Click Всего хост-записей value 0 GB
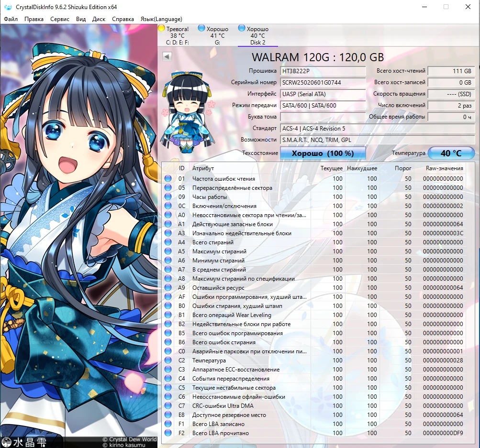Screen dimensions: 480x448 pyautogui.click(x=451, y=83)
